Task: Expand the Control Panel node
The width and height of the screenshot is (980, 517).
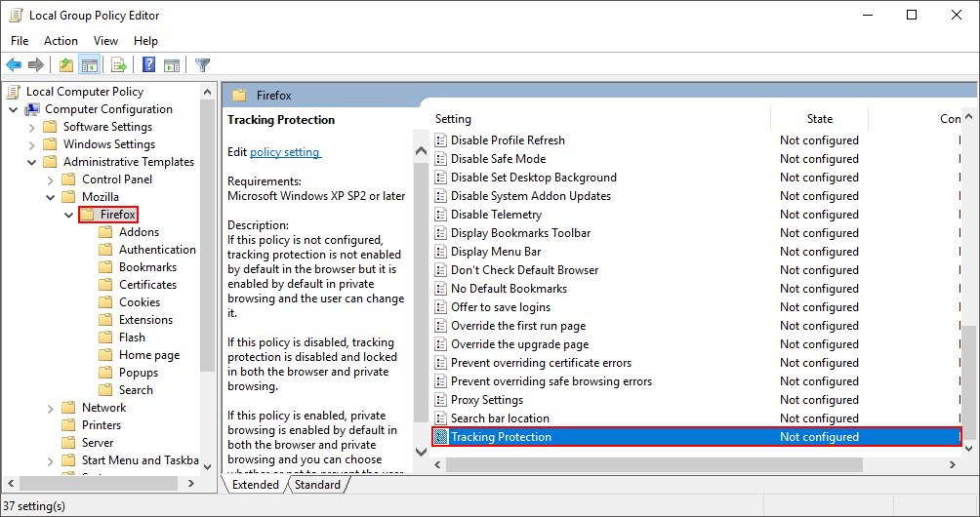Action: pos(51,179)
